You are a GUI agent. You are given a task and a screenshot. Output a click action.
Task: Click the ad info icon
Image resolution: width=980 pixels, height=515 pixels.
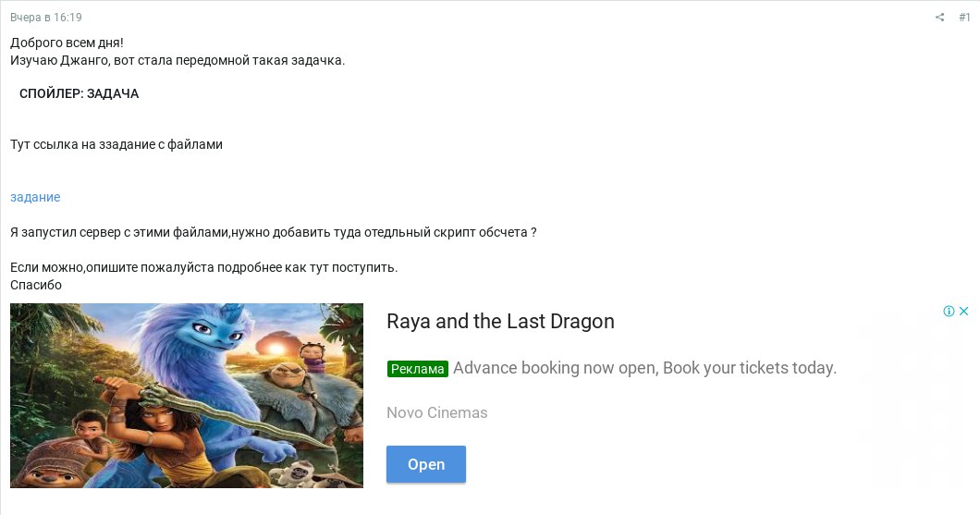point(949,311)
